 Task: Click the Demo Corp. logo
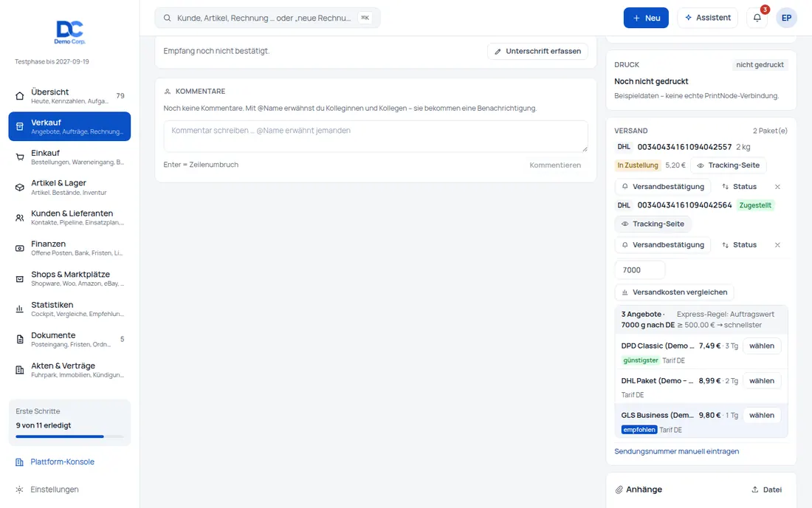click(70, 32)
